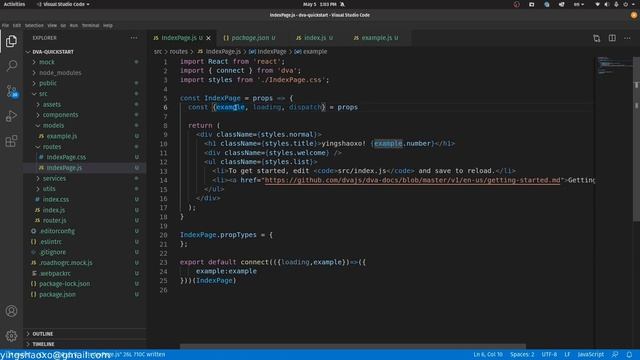Open the Source Control view icon

[11, 91]
